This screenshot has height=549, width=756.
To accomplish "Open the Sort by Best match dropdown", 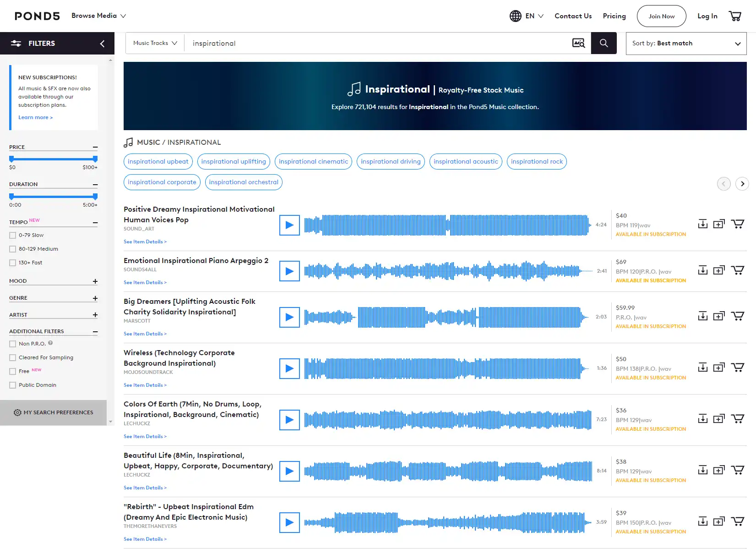I will coord(686,44).
